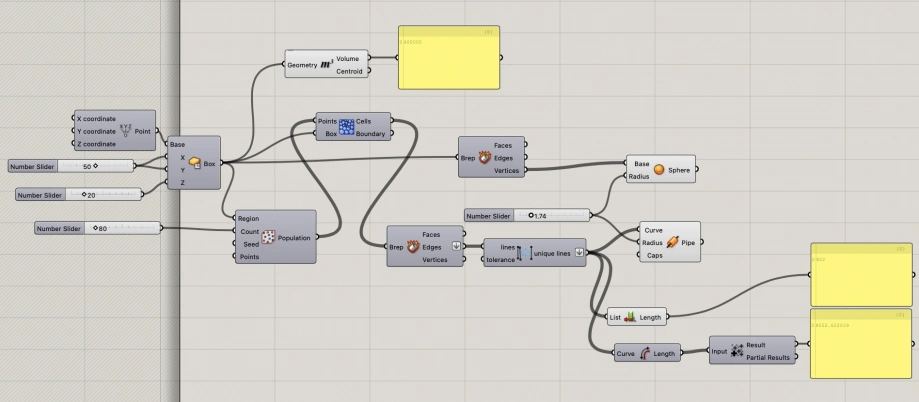Toggle flatten arrow on unique lines output
919x402 pixels.
coord(579,253)
